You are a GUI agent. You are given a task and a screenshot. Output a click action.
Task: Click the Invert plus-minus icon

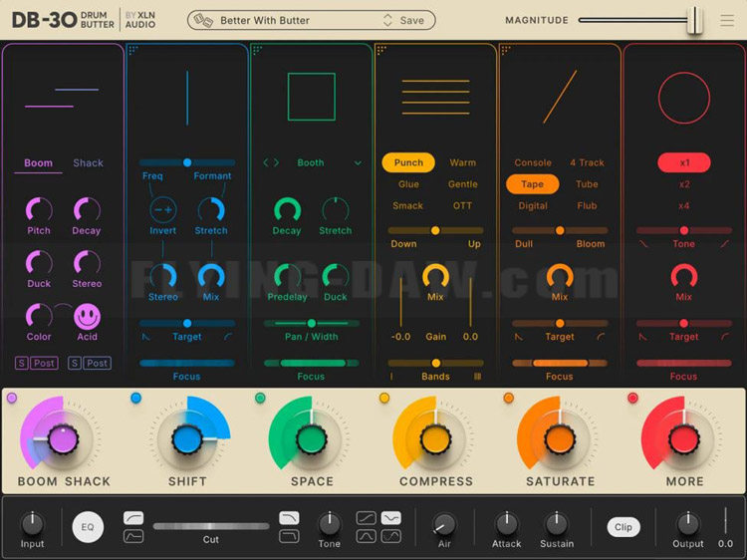[x=163, y=209]
